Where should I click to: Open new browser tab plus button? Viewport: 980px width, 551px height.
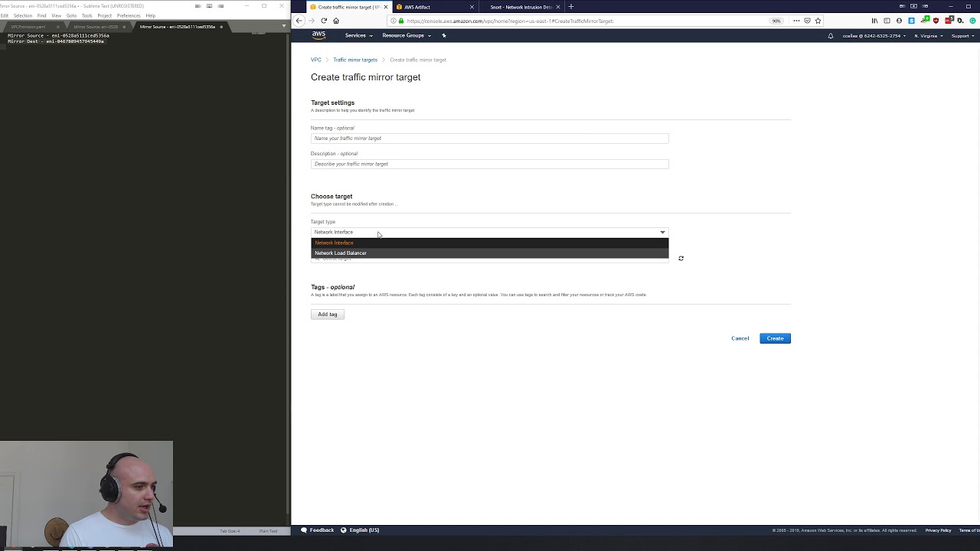570,7
